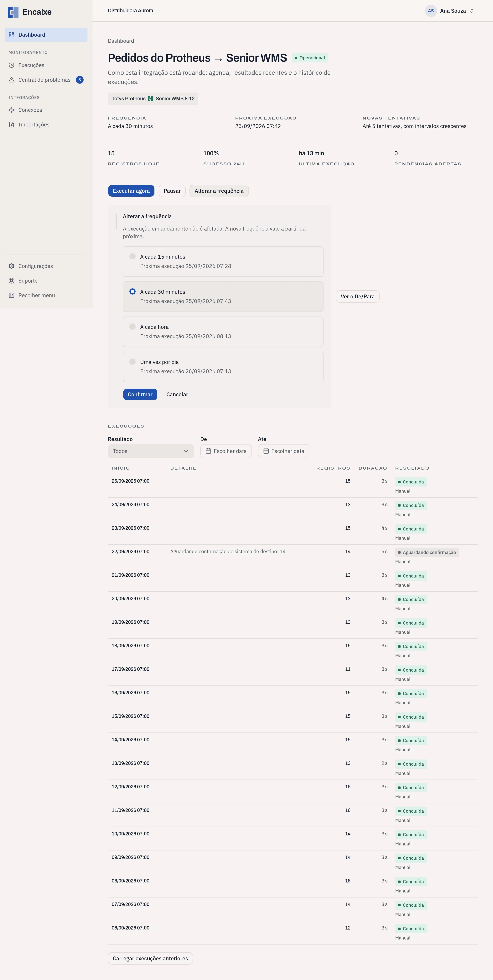Click the Totvs Protheus connector label

coord(128,99)
